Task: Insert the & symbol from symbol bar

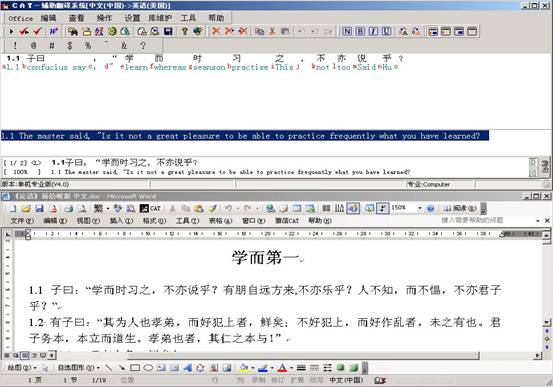Action: [x=124, y=46]
